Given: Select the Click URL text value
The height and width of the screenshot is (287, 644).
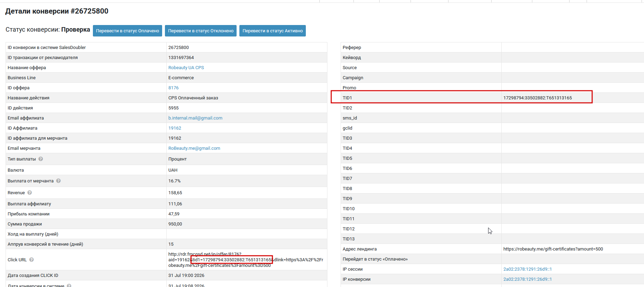Looking at the screenshot, I should (x=246, y=260).
